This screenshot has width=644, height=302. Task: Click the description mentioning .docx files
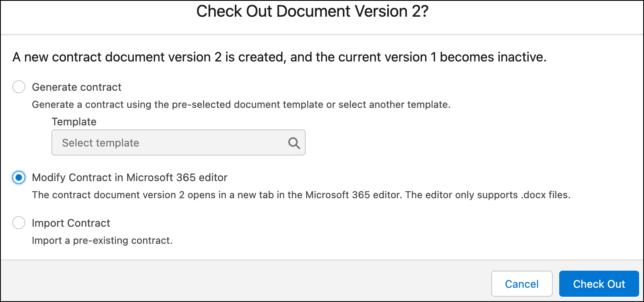tap(301, 195)
